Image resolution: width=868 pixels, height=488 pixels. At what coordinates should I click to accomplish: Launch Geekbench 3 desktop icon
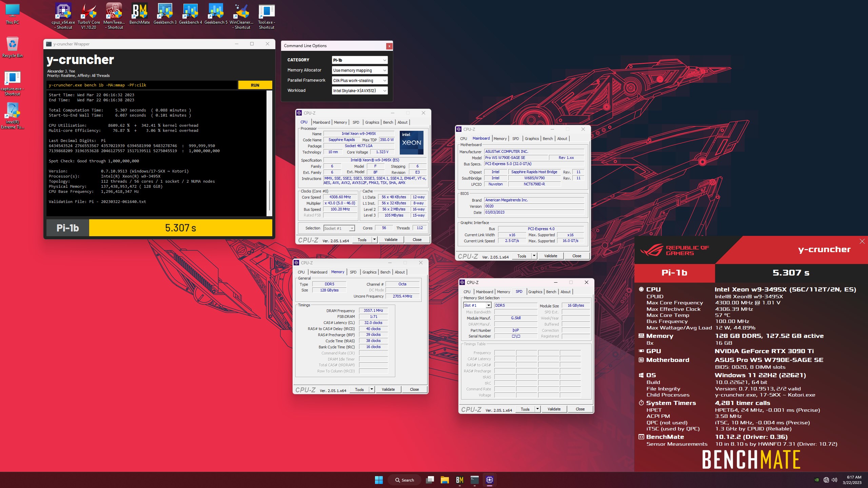[x=165, y=14]
